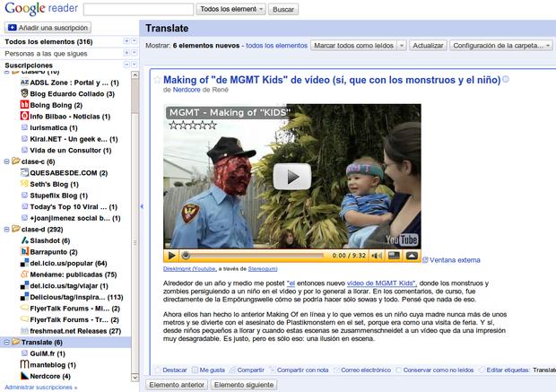Mute the video volume icon

(377, 256)
